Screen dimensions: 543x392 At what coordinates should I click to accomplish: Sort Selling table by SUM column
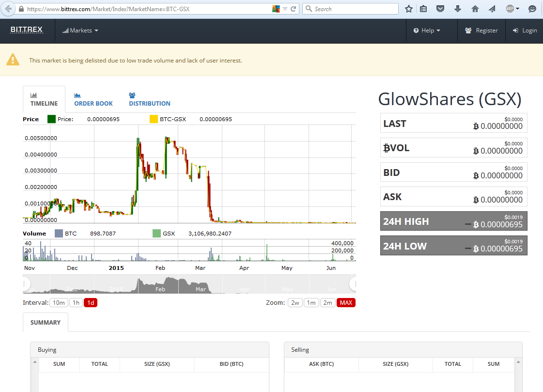[x=494, y=364]
